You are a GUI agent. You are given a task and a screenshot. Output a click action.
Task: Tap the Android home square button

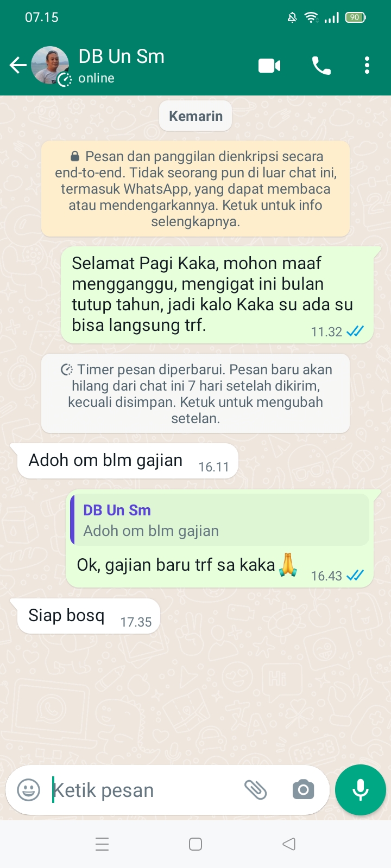pyautogui.click(x=195, y=844)
